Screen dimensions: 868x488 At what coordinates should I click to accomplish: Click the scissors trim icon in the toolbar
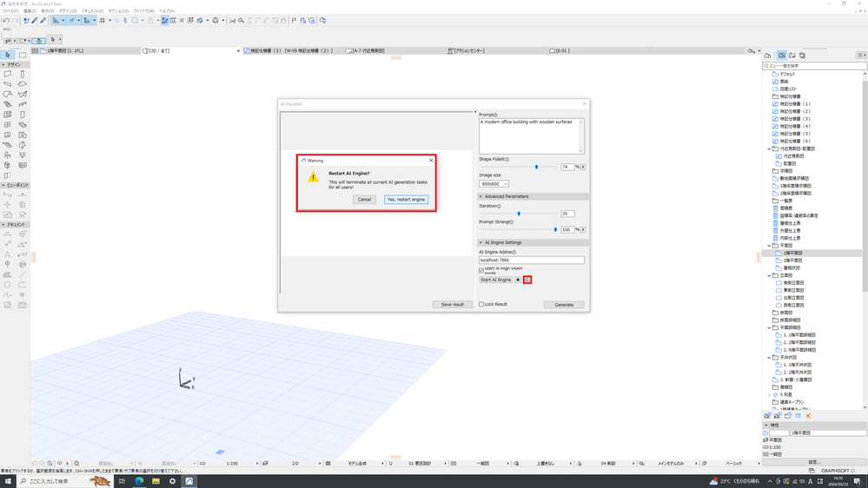pyautogui.click(x=233, y=21)
